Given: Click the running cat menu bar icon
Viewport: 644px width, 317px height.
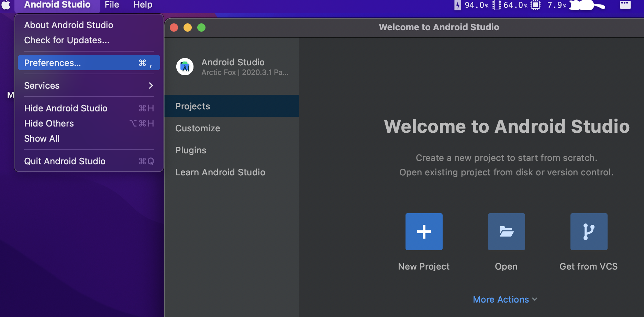Looking at the screenshot, I should click(587, 5).
